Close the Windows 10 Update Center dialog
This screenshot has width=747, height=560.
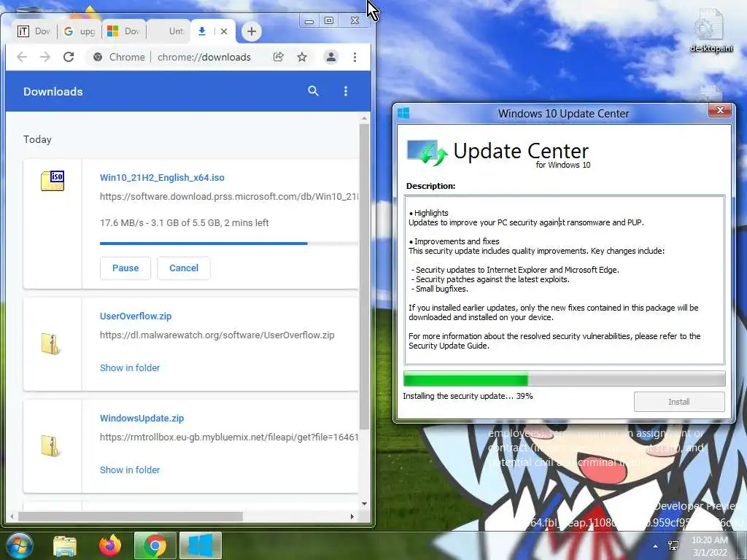(x=720, y=111)
